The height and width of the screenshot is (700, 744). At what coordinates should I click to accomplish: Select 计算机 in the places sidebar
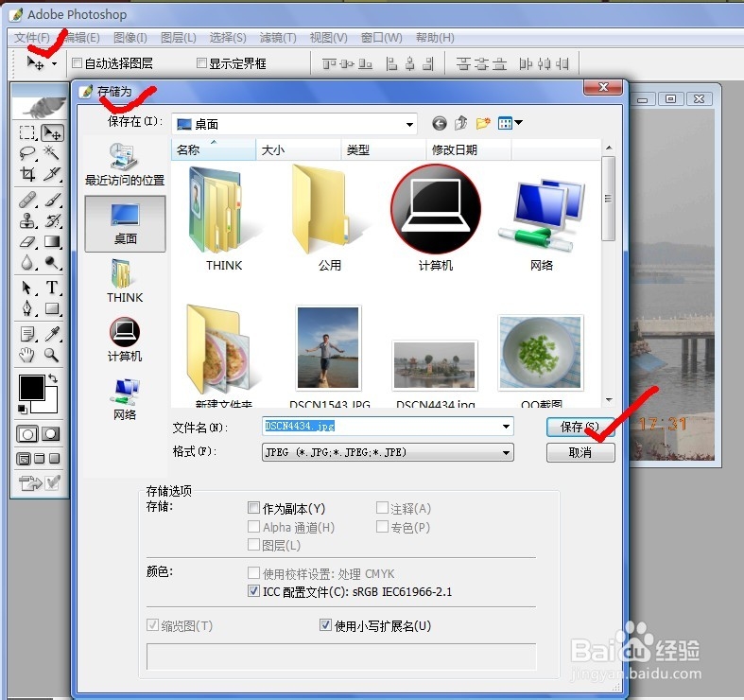pos(125,340)
